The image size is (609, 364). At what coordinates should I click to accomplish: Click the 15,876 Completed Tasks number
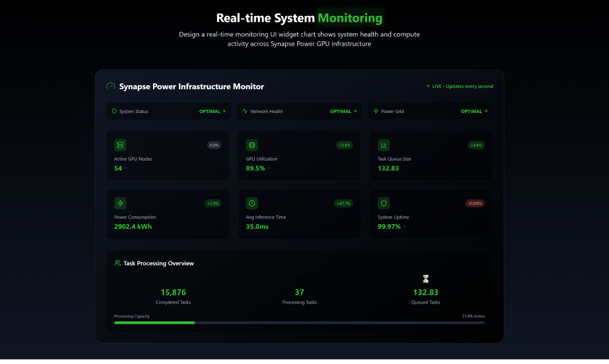[173, 292]
